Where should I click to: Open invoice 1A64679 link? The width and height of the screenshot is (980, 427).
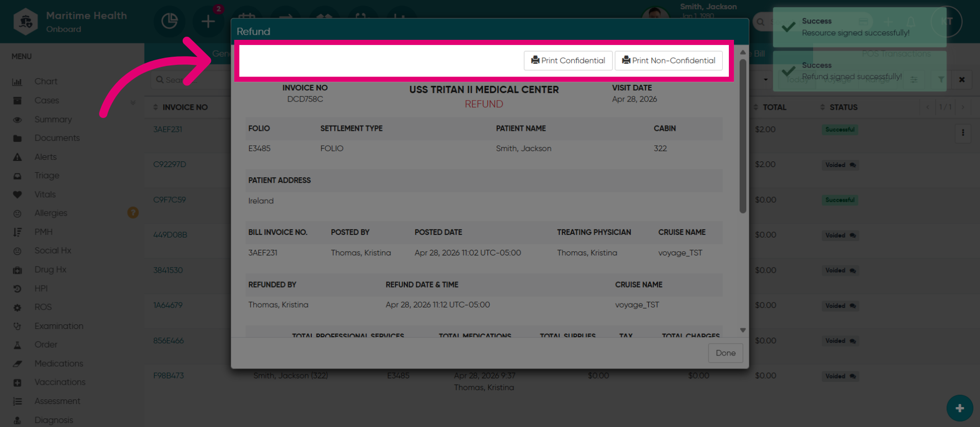tap(168, 305)
